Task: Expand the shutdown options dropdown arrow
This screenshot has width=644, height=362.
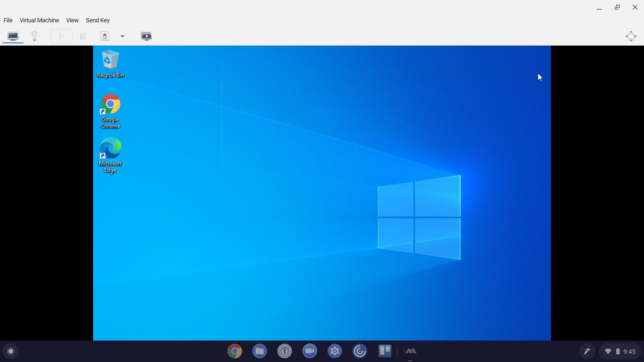Action: [122, 36]
